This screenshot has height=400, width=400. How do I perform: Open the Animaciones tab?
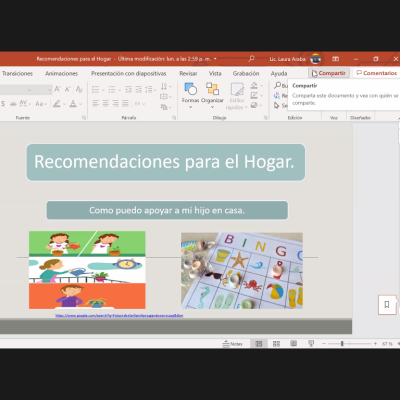(61, 73)
